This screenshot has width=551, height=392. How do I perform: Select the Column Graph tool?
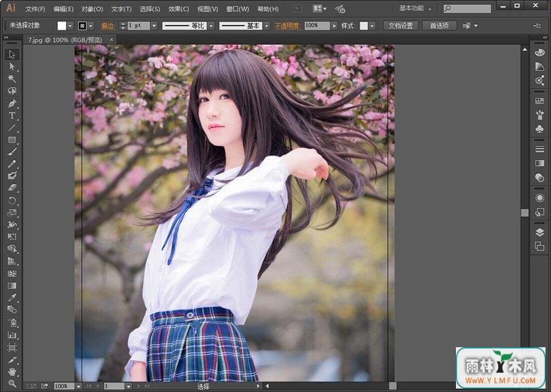[x=12, y=335]
